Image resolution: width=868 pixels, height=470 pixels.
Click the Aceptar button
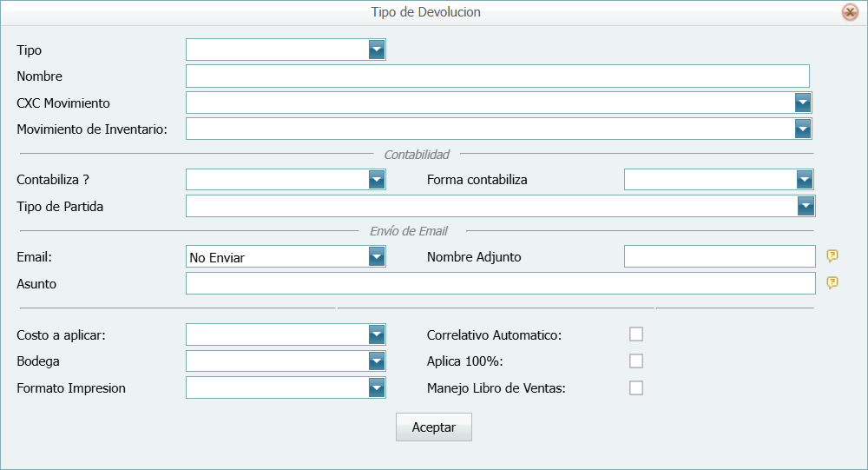point(434,427)
